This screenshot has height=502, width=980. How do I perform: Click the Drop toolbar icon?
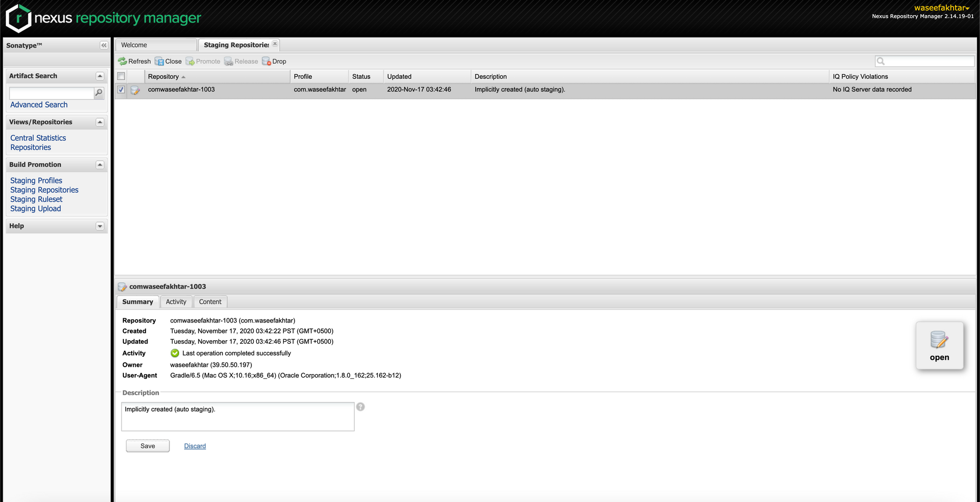pos(267,61)
